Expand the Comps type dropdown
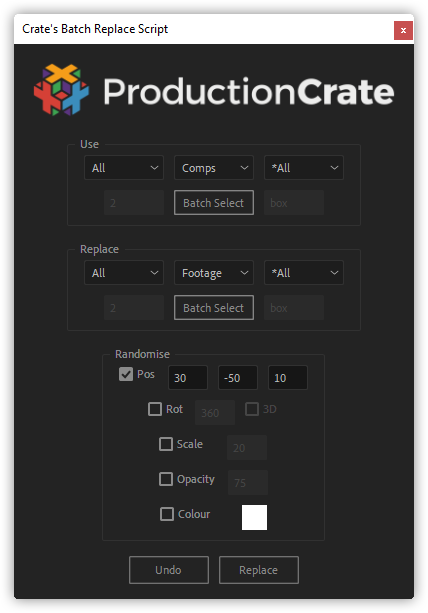The height and width of the screenshot is (613, 428). pyautogui.click(x=214, y=168)
